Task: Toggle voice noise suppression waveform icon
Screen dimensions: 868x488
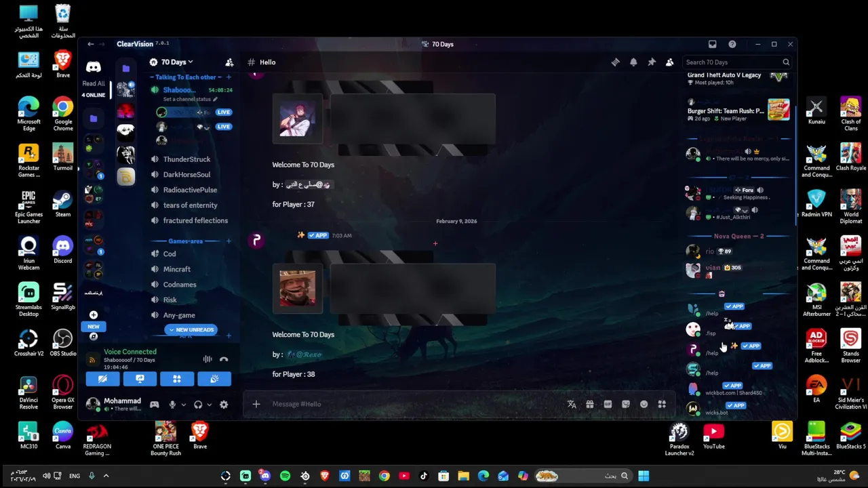Action: pos(208,359)
